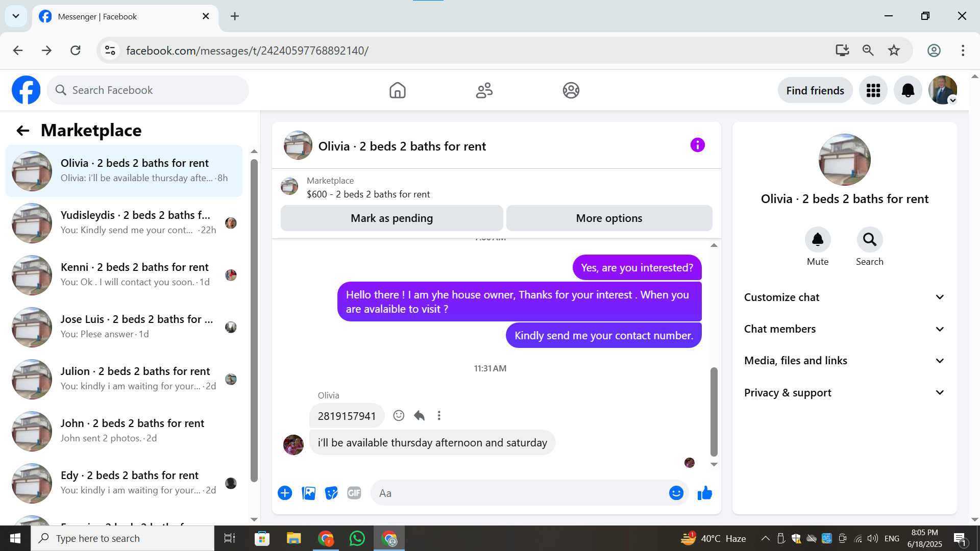Open the Windows Start menu
This screenshot has height=551, width=980.
15,538
